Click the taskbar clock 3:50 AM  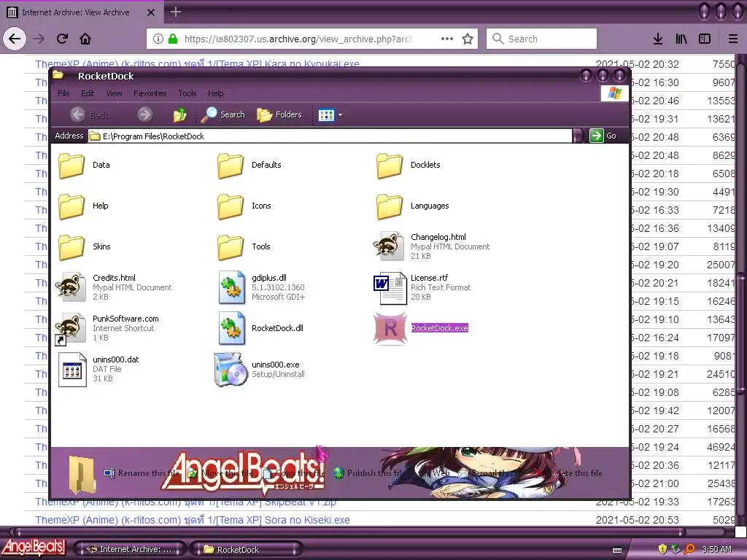point(717,549)
